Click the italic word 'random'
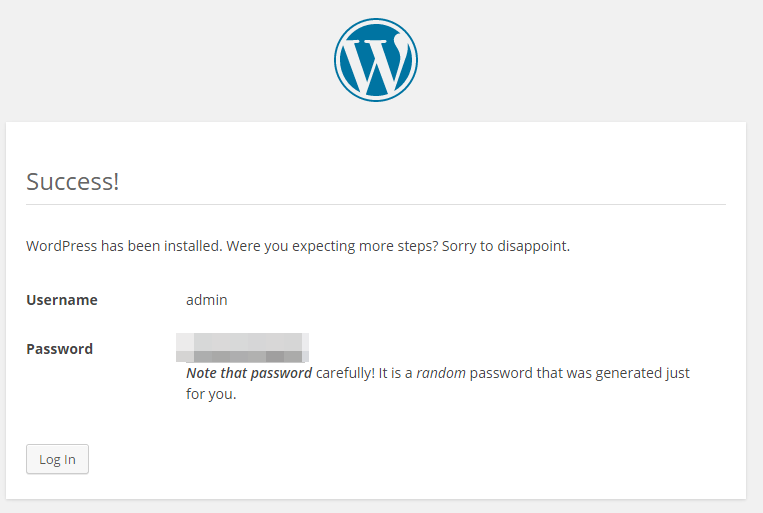 click(440, 373)
